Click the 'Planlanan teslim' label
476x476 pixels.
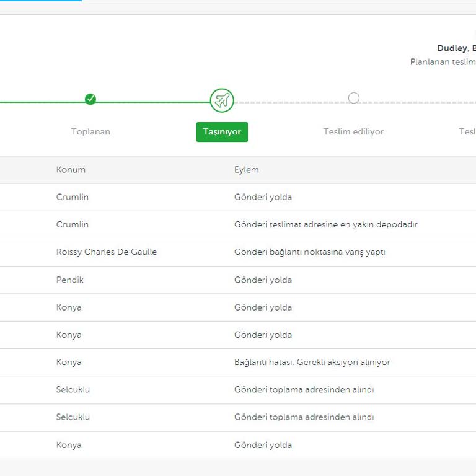442,62
